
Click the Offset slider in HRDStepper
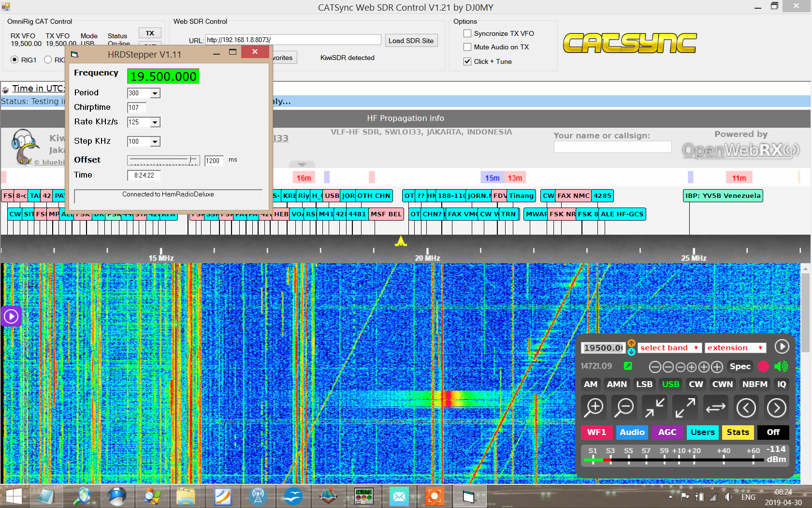click(163, 160)
